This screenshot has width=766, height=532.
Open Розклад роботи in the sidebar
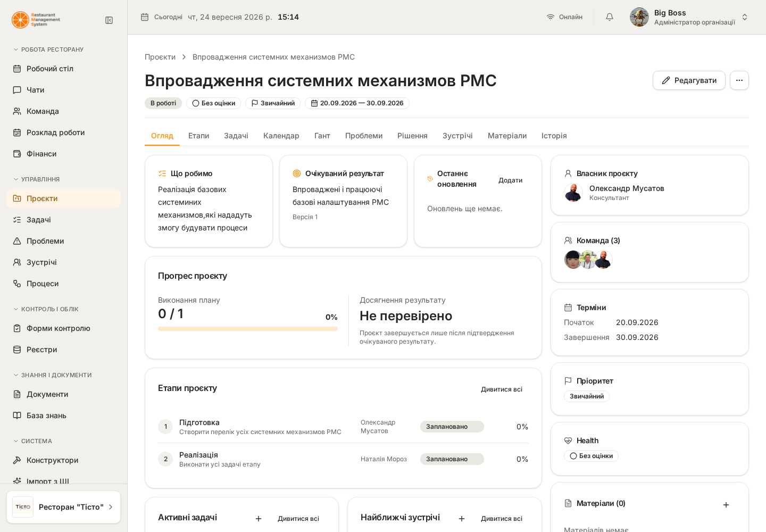tap(64, 132)
